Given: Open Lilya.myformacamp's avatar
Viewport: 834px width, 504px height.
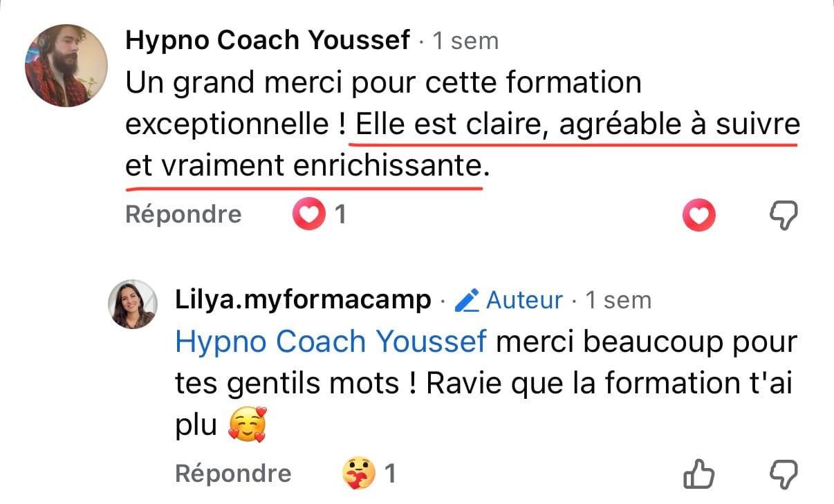Looking at the screenshot, I should click(x=133, y=304).
